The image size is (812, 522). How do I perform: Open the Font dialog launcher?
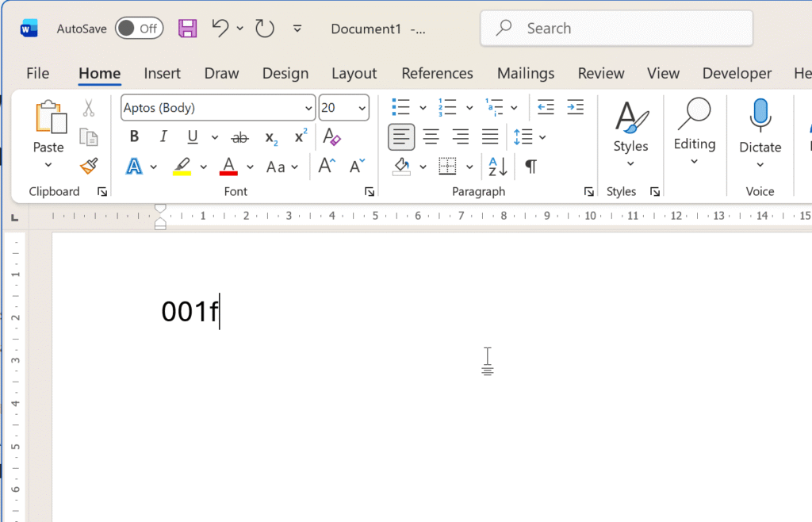pos(370,191)
